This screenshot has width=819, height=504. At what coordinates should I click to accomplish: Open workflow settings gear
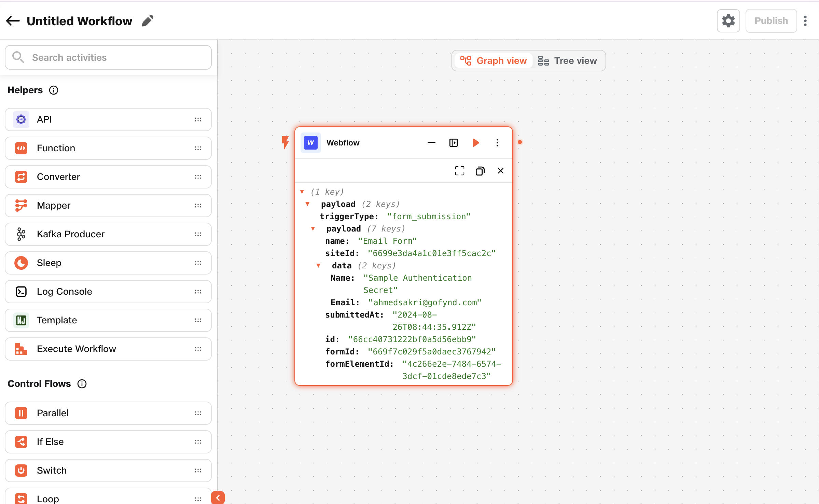tap(728, 21)
